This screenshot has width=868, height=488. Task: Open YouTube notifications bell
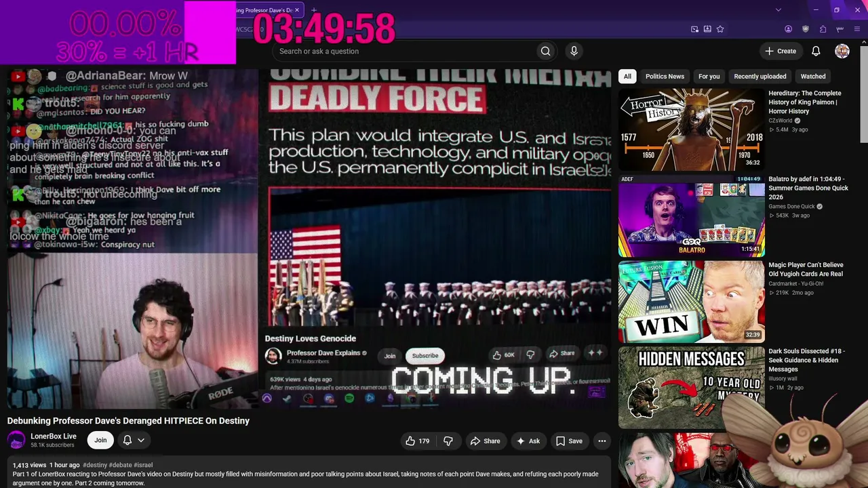click(816, 51)
